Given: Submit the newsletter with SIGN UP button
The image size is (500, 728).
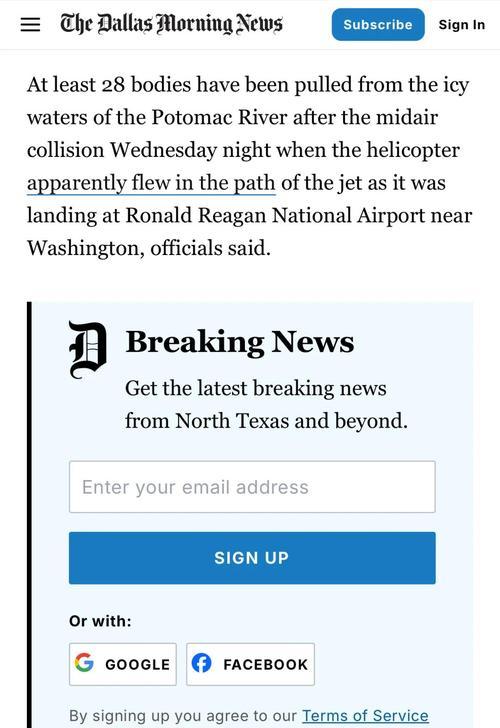Looking at the screenshot, I should coord(252,558).
